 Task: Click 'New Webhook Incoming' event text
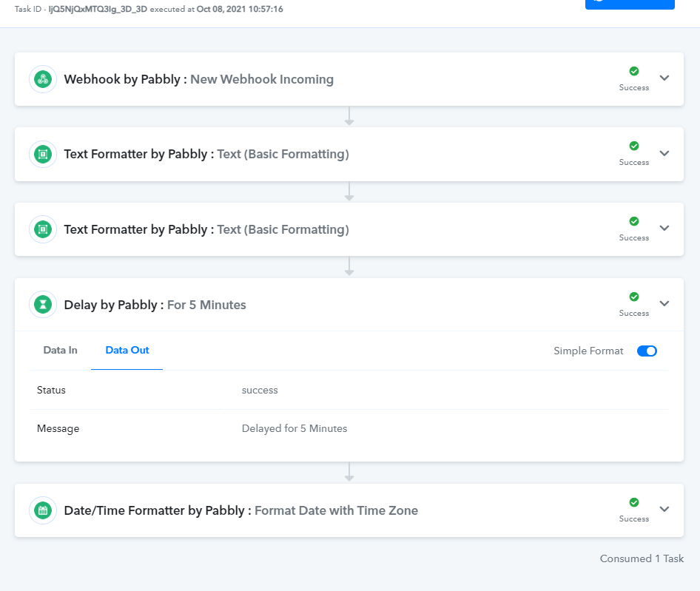262,79
